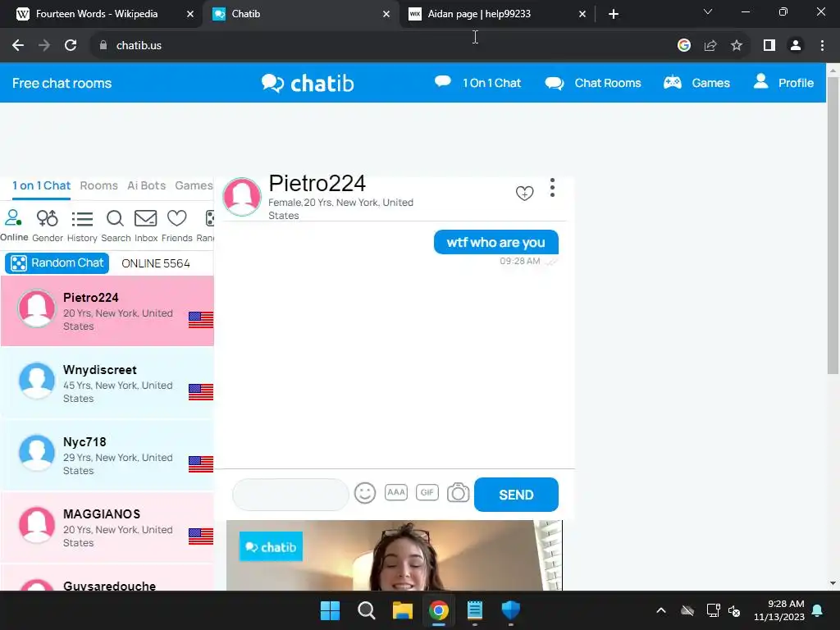Click the site lock icon
840x630 pixels.
coord(103,46)
